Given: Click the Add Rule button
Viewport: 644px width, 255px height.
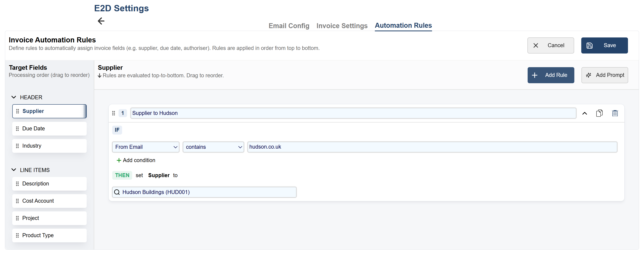Looking at the screenshot, I should click(551, 75).
